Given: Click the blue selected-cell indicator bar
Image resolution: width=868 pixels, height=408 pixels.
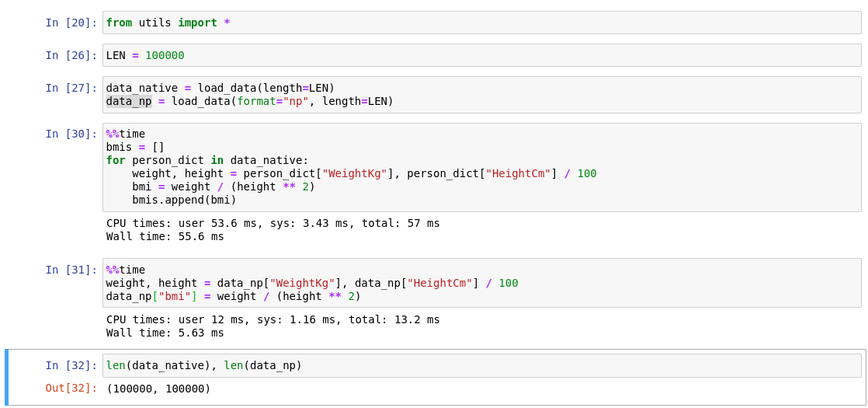Looking at the screenshot, I should click(7, 377).
